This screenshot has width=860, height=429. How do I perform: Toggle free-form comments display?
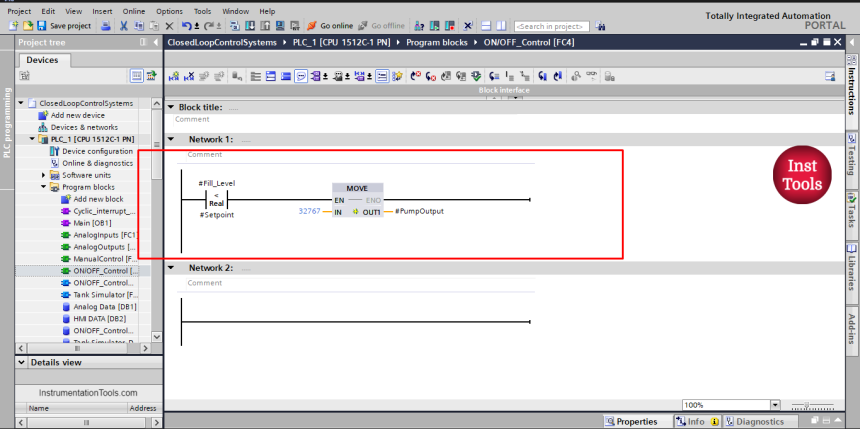[301, 76]
